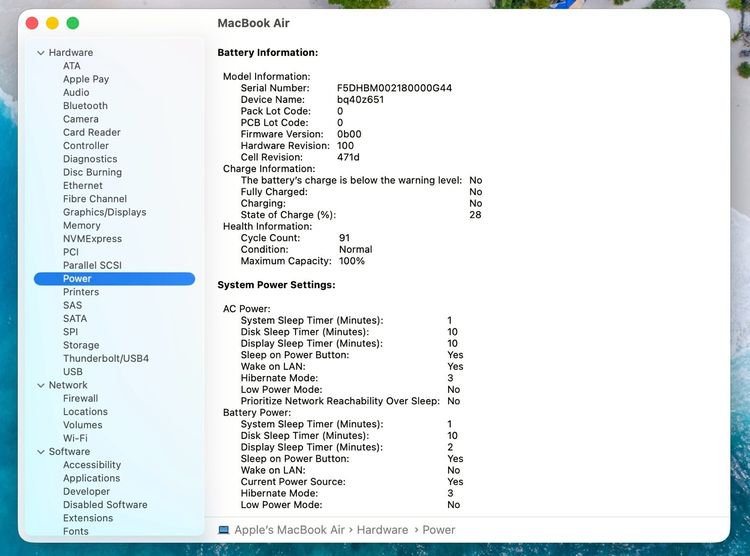Click the Hardware category label
This screenshot has height=556, width=750.
[x=71, y=53]
